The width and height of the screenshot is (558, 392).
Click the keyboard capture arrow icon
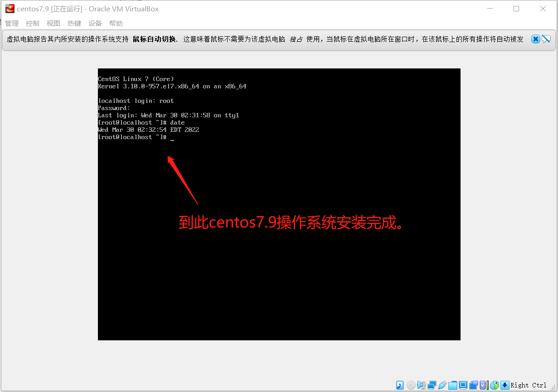[x=505, y=385]
